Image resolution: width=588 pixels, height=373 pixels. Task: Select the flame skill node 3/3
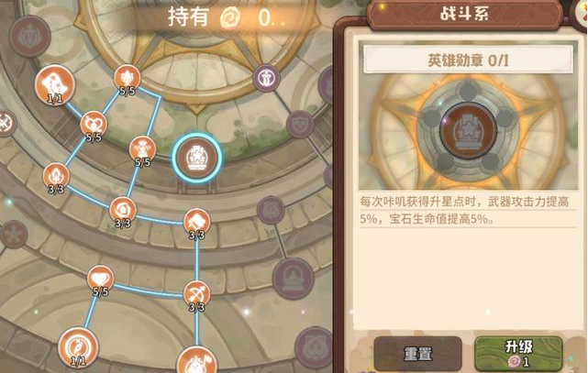tap(56, 178)
